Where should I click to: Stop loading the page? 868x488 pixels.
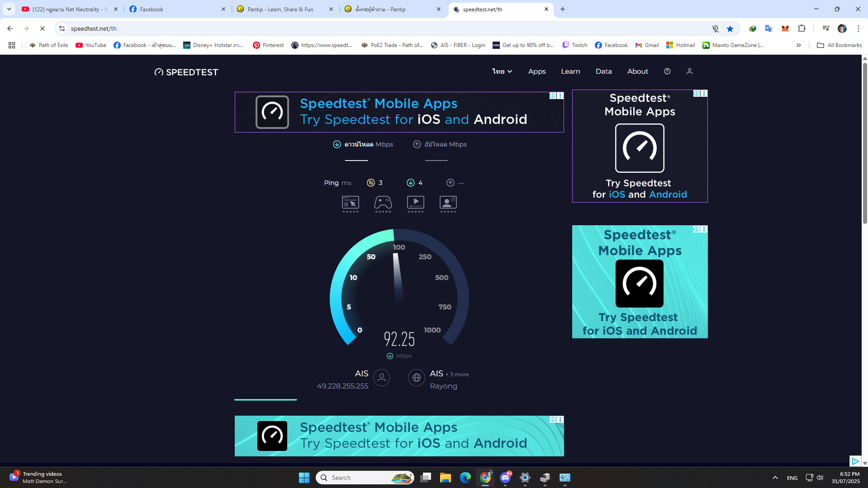tap(43, 28)
